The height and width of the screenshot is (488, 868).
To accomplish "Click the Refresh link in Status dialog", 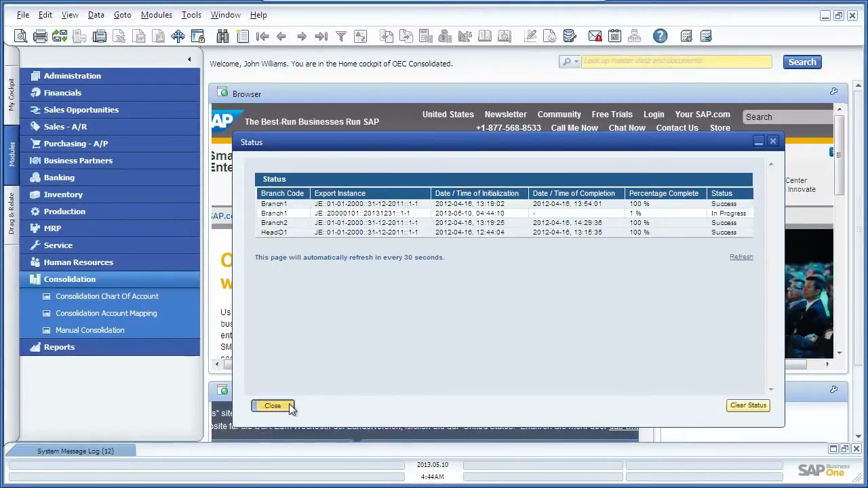I will (741, 257).
